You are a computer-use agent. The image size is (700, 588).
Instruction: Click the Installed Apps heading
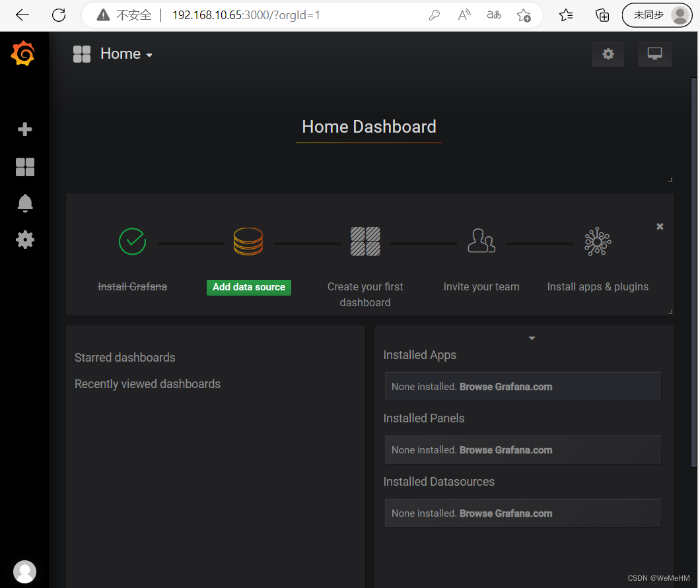pos(419,355)
